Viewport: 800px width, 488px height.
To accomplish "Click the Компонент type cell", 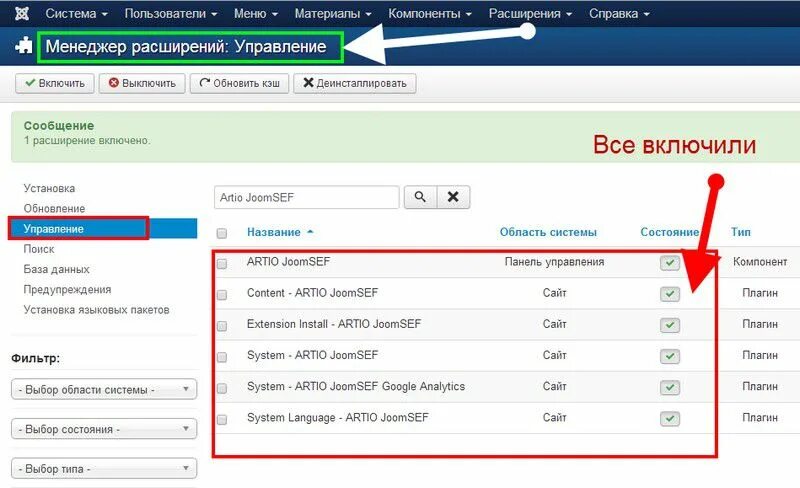I will click(760, 262).
